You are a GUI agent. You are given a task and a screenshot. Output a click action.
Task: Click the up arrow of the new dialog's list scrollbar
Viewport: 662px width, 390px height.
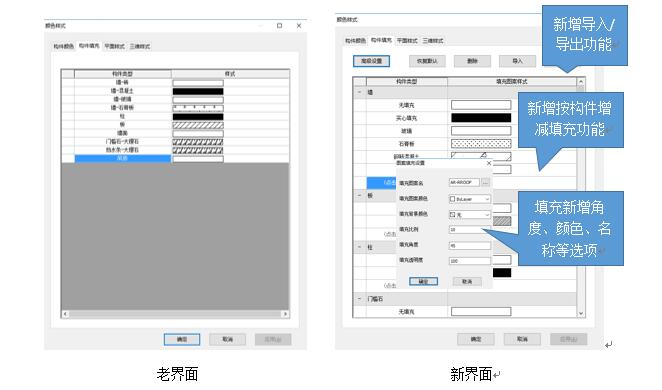pyautogui.click(x=581, y=82)
